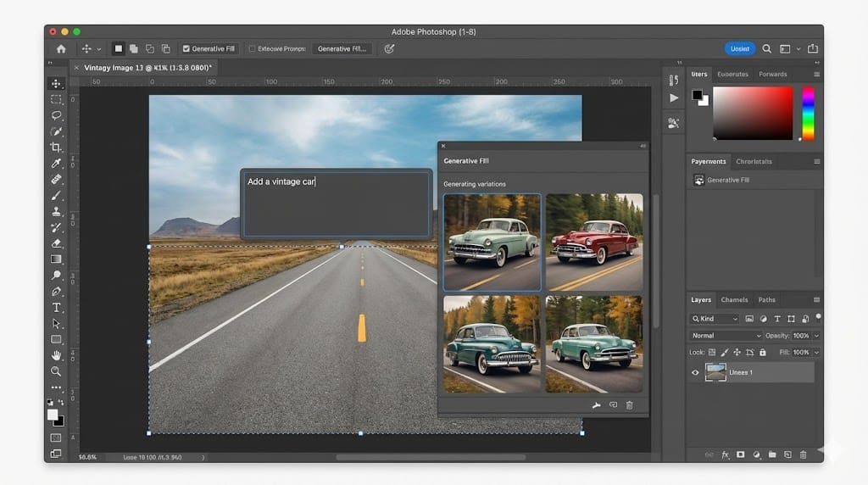Image resolution: width=868 pixels, height=485 pixels.
Task: Select the Vintagy Image 13 document tab
Action: pyautogui.click(x=147, y=68)
